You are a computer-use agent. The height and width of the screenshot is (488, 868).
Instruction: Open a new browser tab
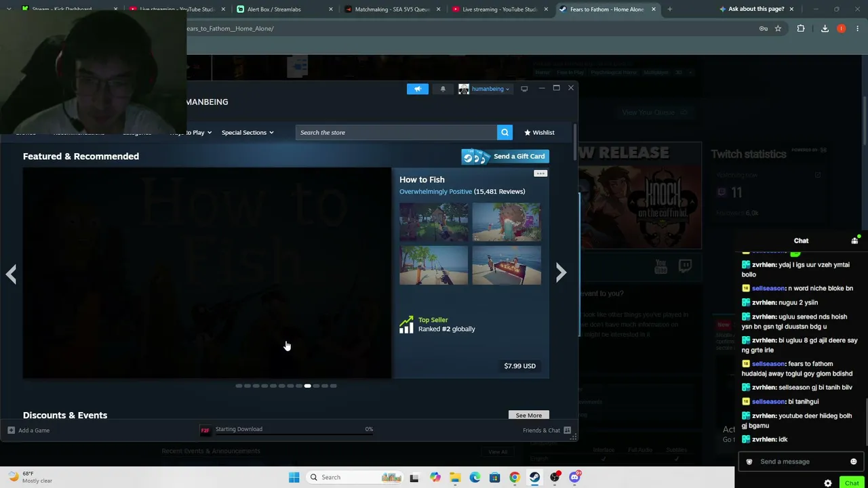pos(669,9)
